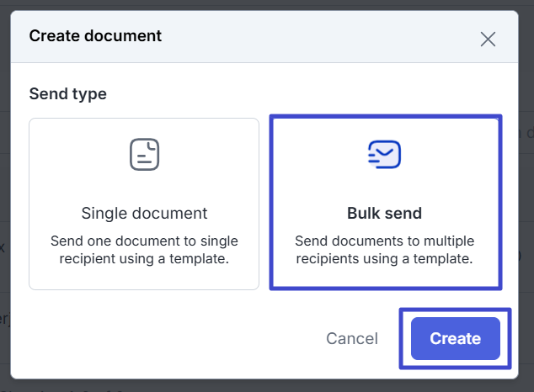Click the empty footer area left of Cancel
The height and width of the screenshot is (392, 534).
pos(168,339)
